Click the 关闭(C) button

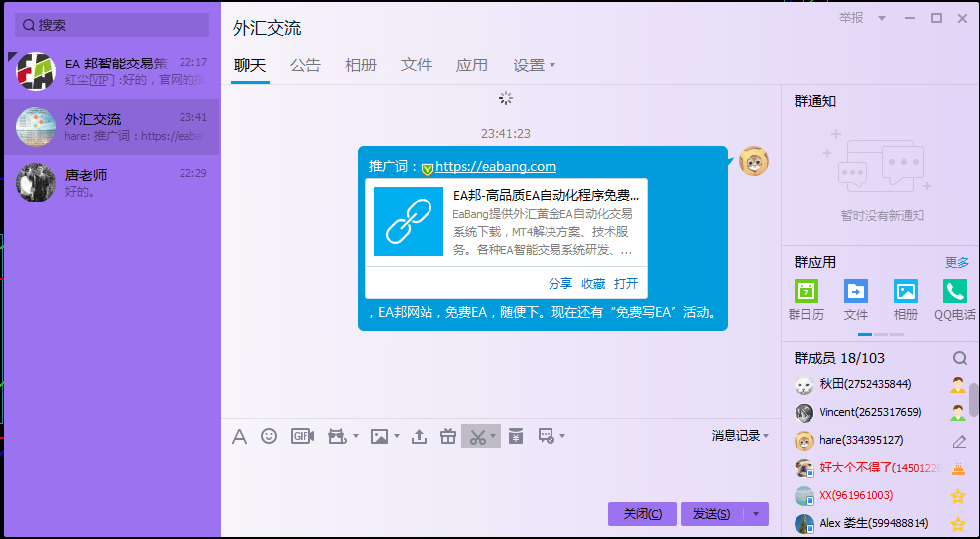[643, 514]
